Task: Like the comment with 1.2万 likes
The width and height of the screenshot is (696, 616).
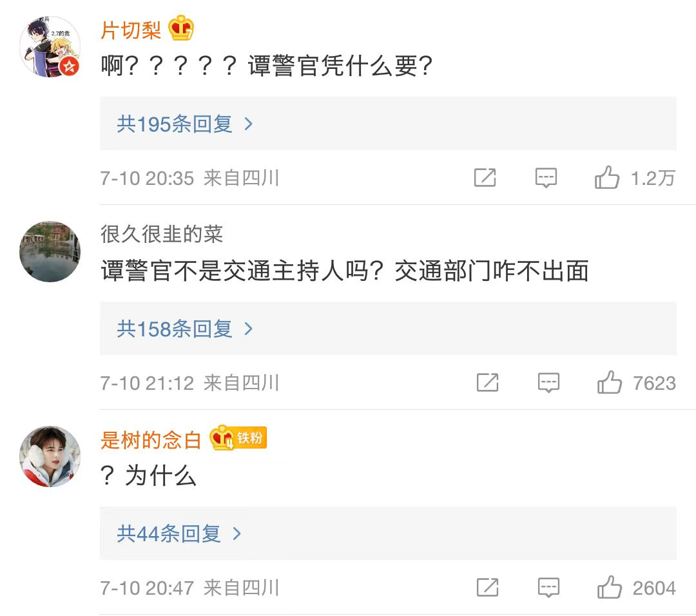Action: point(607,177)
